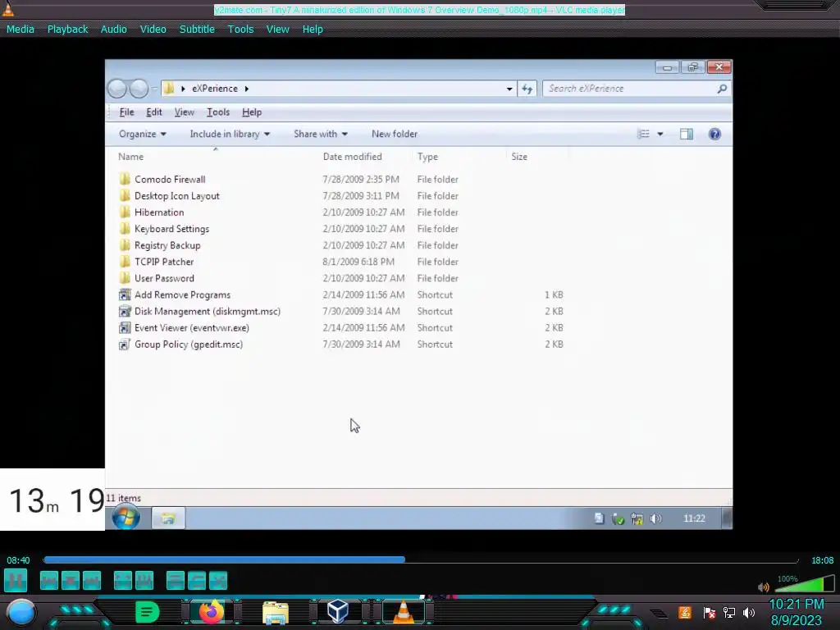Click Refresh button beside the address bar
The width and height of the screenshot is (840, 630).
click(x=527, y=89)
